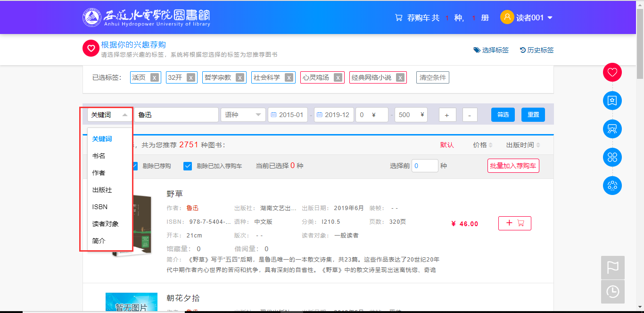Viewport: 644px width, 313px height.
Task: Choose ISBN option in the dropdown list
Action: [100, 207]
